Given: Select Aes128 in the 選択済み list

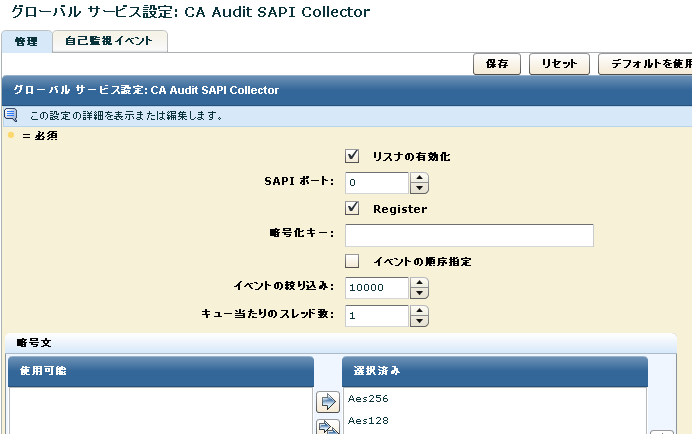Looking at the screenshot, I should (x=368, y=421).
